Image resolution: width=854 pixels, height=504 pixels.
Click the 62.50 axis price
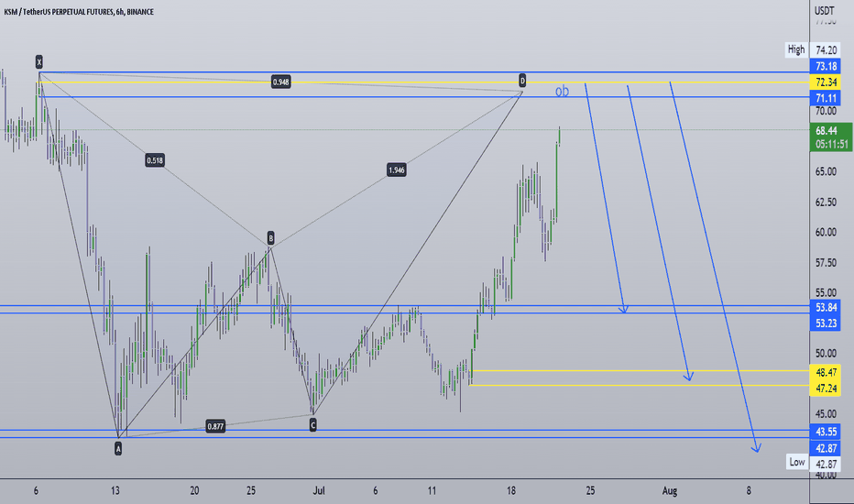coord(826,203)
